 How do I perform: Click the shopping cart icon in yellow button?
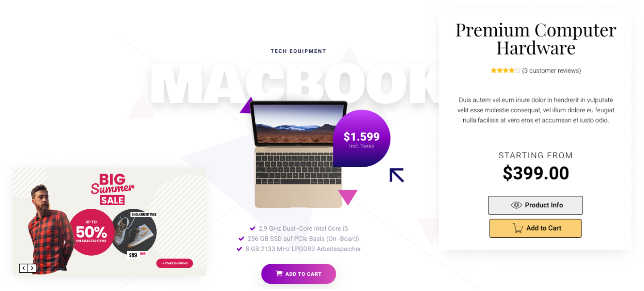pos(518,228)
